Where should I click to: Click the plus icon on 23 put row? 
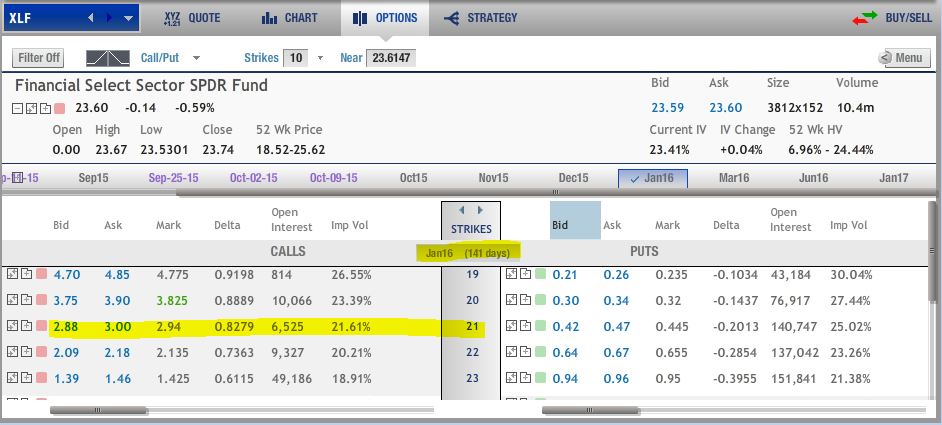(x=525, y=378)
